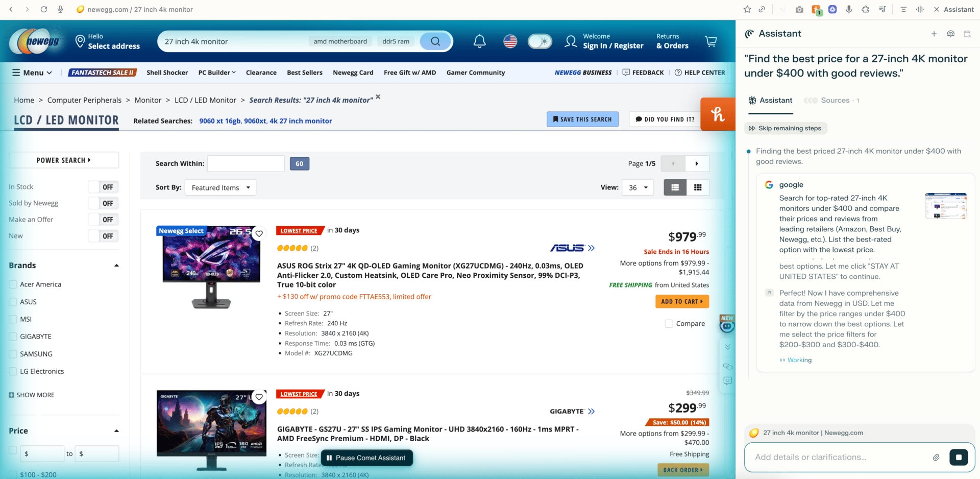Pause Comet Assistant
Image resolution: width=980 pixels, height=479 pixels.
(x=366, y=458)
